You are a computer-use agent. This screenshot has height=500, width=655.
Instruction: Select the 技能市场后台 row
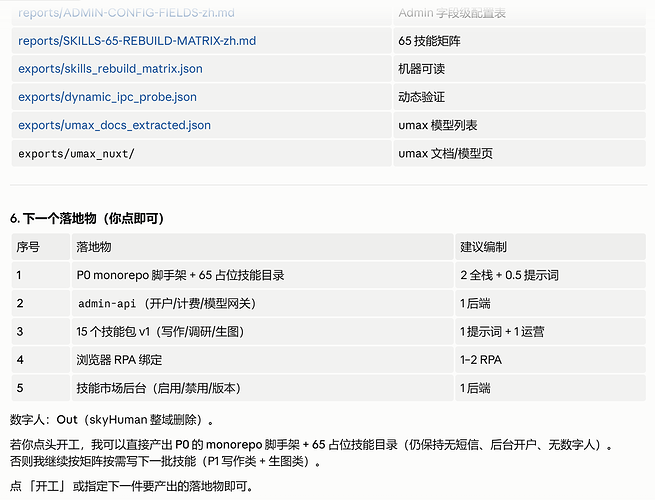(328, 388)
